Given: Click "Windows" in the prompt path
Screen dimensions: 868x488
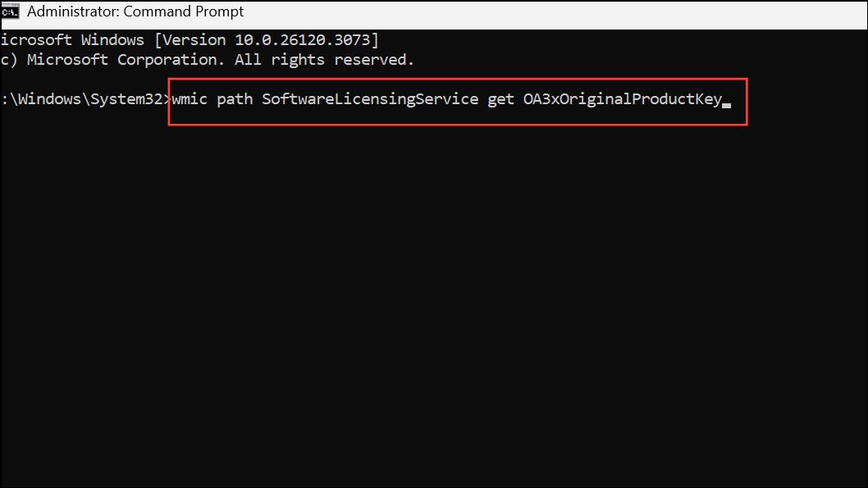Looking at the screenshot, I should 49,100.
